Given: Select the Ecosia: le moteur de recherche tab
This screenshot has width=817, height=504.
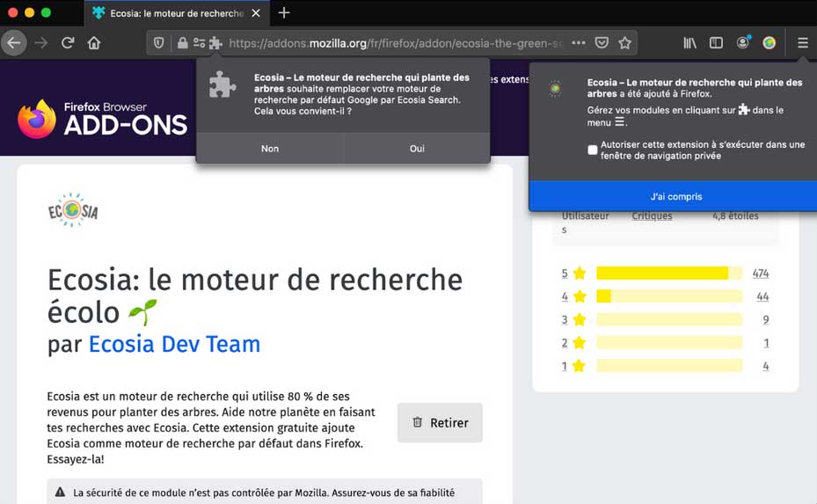Looking at the screenshot, I should 177,13.
